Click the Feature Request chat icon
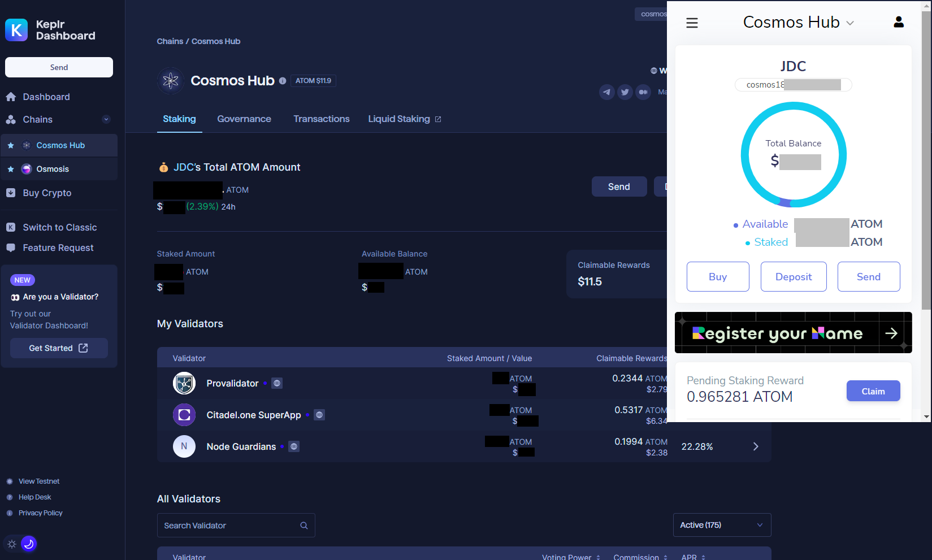The image size is (932, 560). [11, 248]
